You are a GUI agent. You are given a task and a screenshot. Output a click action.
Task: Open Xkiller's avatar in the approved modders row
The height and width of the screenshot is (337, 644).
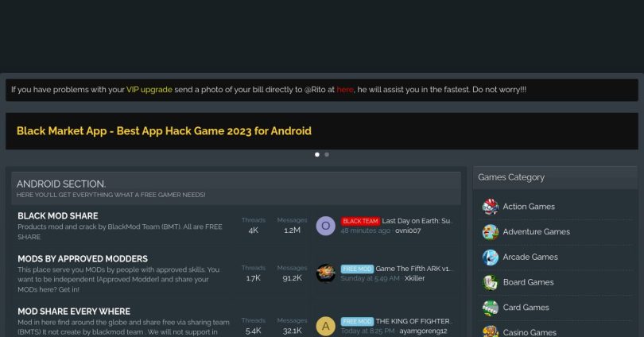pos(326,273)
